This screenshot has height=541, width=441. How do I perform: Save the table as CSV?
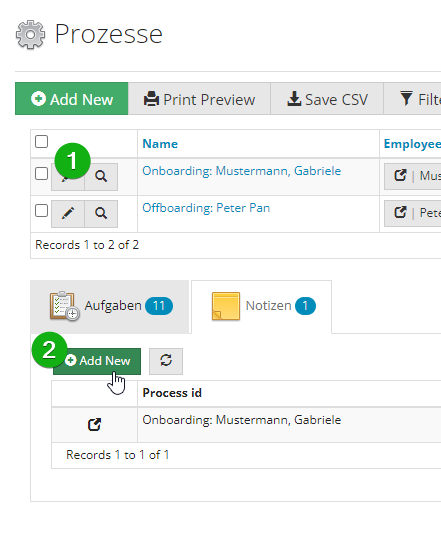[327, 99]
